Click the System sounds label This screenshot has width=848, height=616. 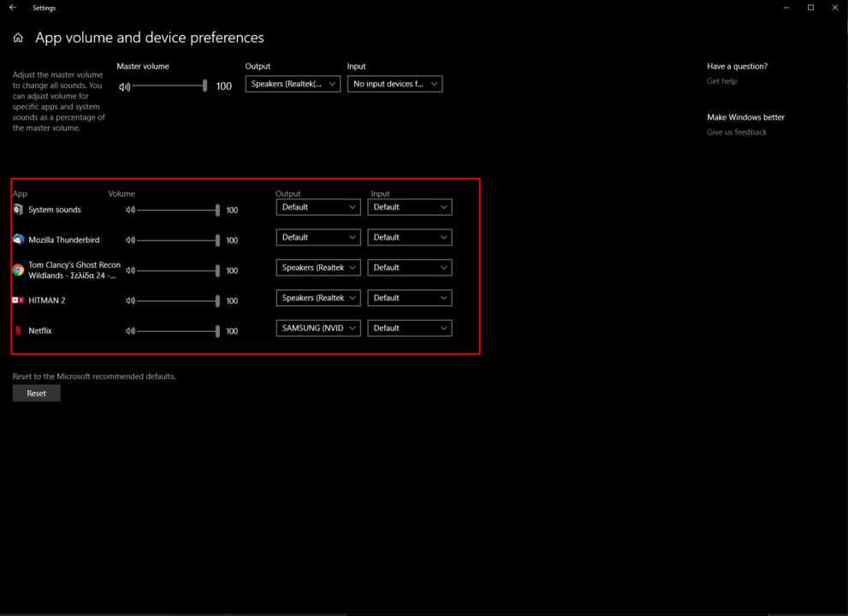(55, 210)
